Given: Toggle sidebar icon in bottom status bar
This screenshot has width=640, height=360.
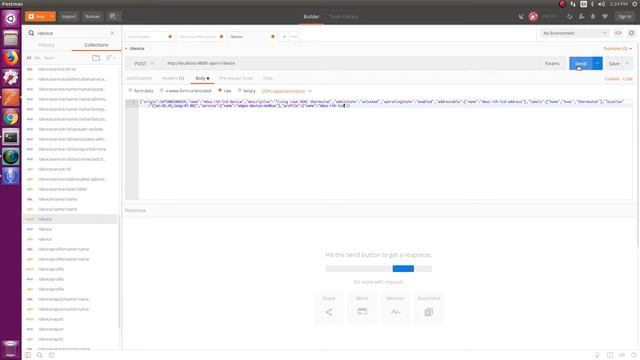Looking at the screenshot, I should point(28,355).
